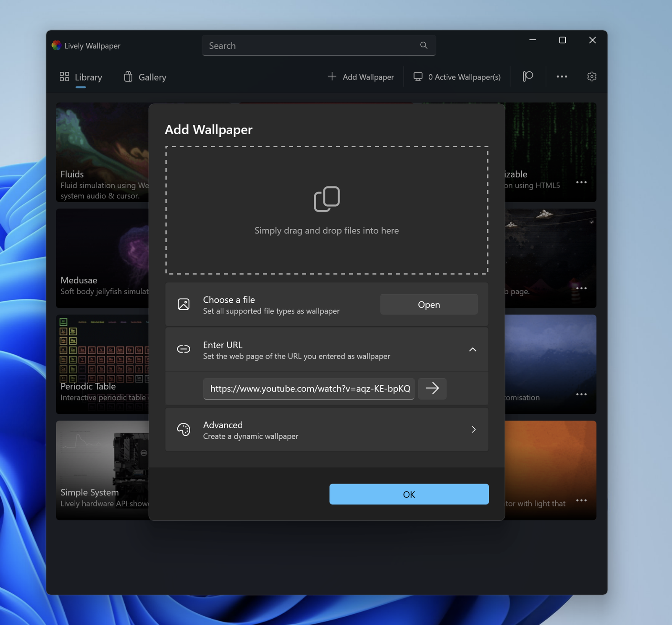The height and width of the screenshot is (625, 672).
Task: Click the YouTube URL text field
Action: pos(309,389)
